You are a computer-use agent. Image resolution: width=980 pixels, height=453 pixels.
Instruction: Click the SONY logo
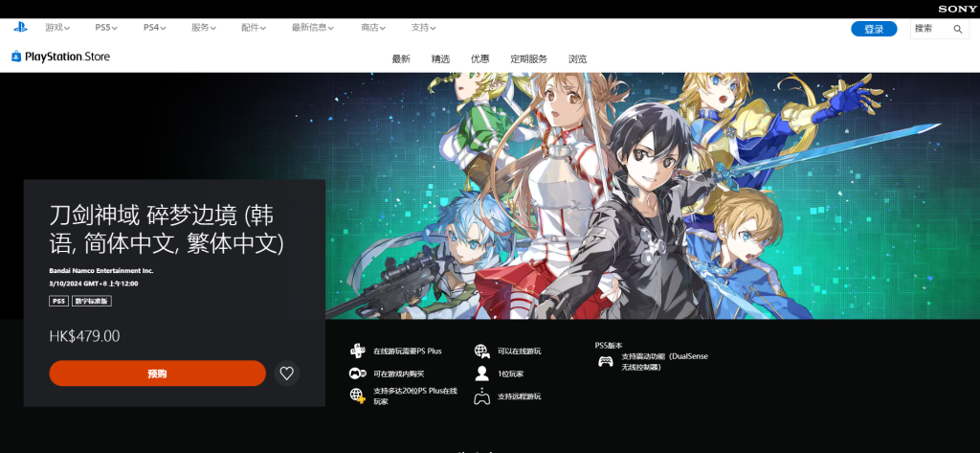click(x=957, y=9)
